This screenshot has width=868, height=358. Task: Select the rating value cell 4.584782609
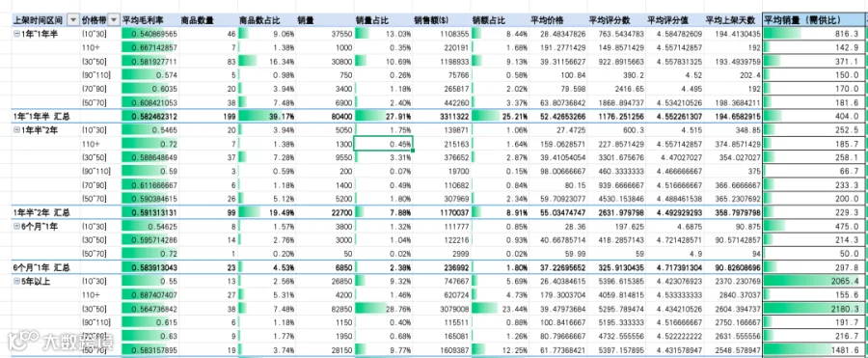pos(675,34)
